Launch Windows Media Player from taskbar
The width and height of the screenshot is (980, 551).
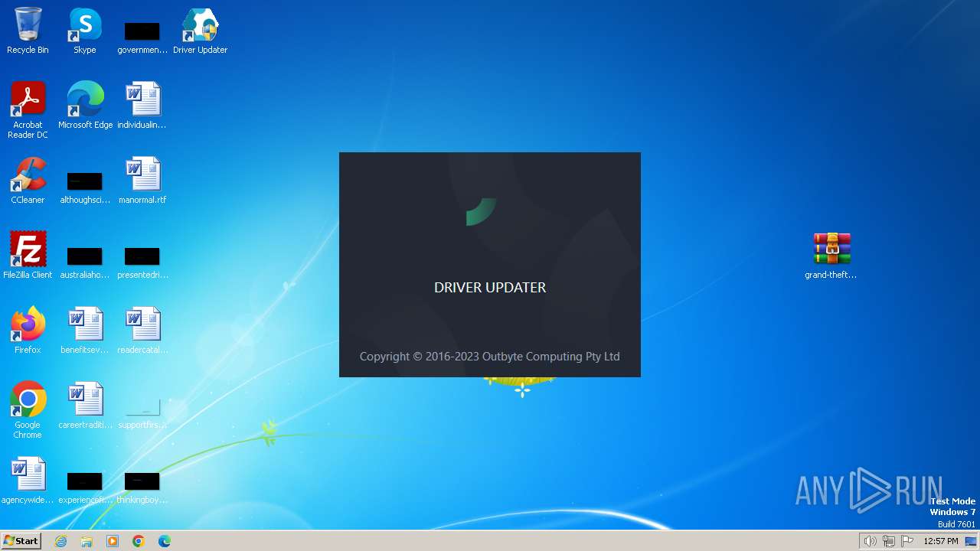point(113,541)
